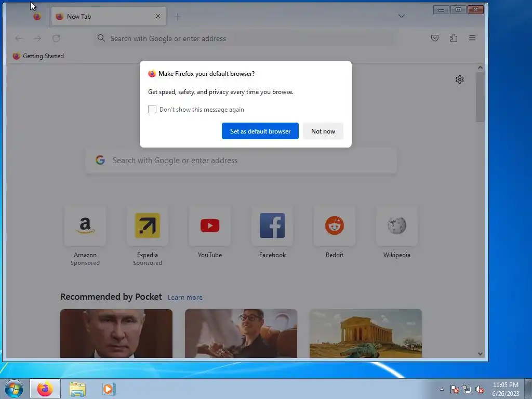Save page to Pocket
532x399 pixels.
[x=435, y=38]
